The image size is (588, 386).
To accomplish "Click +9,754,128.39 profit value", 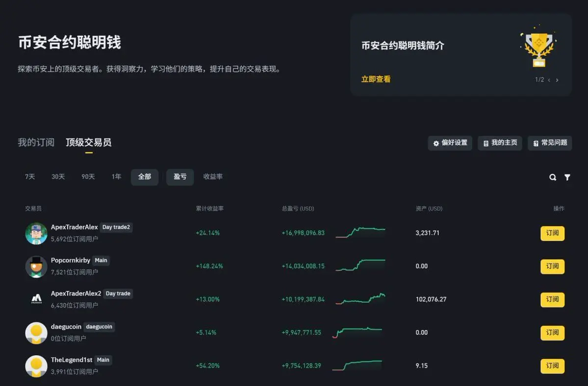I will (x=302, y=365).
